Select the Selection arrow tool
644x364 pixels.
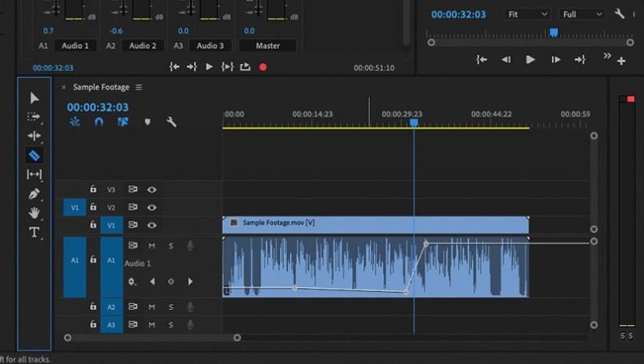(35, 97)
